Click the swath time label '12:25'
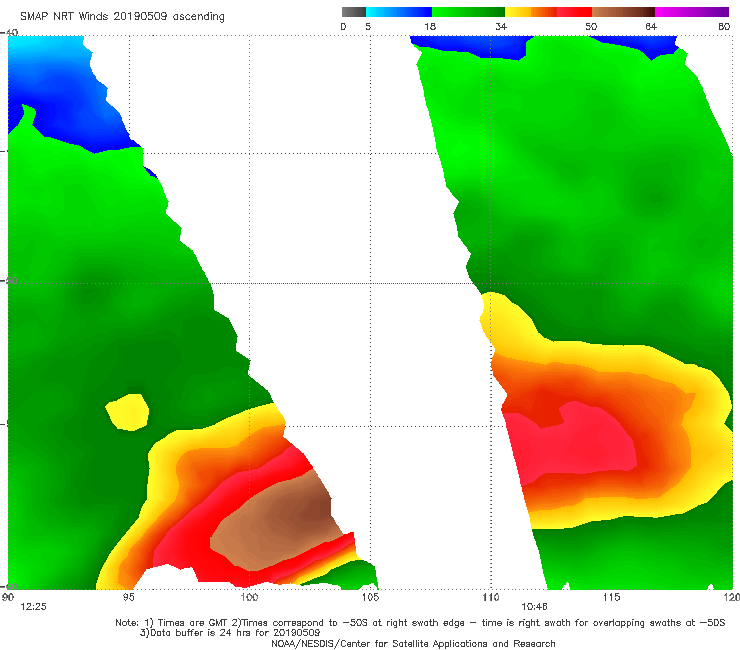Image resolution: width=740 pixels, height=650 pixels. point(34,607)
